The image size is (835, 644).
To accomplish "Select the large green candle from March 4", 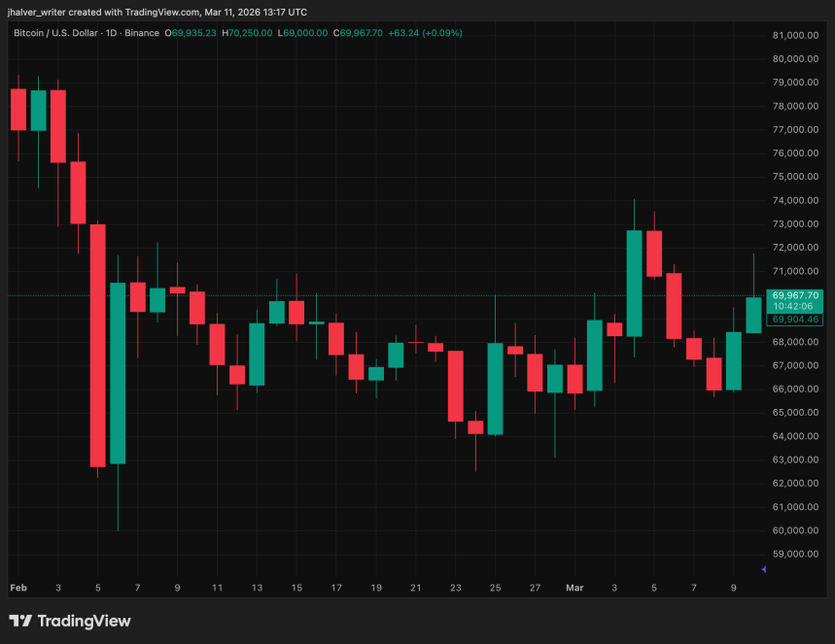I will click(635, 282).
